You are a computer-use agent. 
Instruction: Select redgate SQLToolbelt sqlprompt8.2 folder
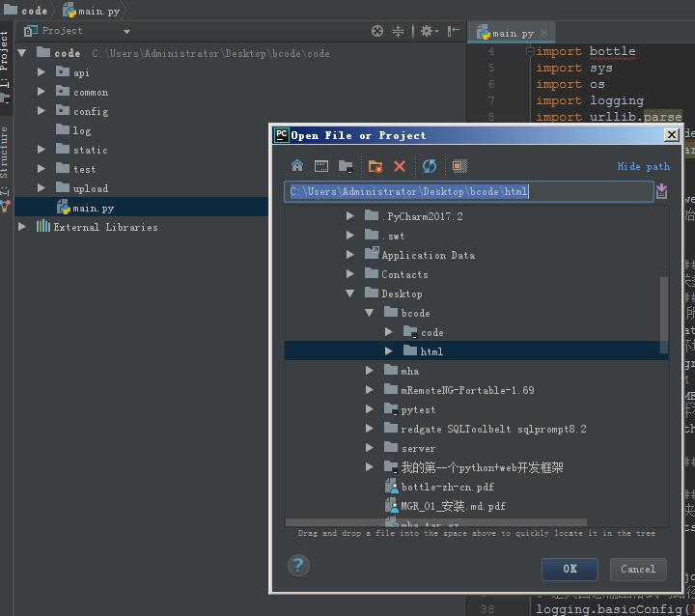tap(486, 429)
